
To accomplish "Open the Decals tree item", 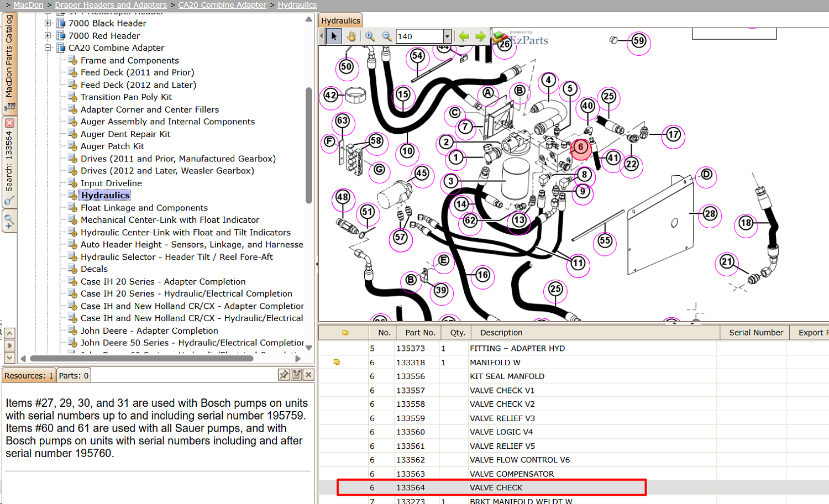I will (x=94, y=269).
